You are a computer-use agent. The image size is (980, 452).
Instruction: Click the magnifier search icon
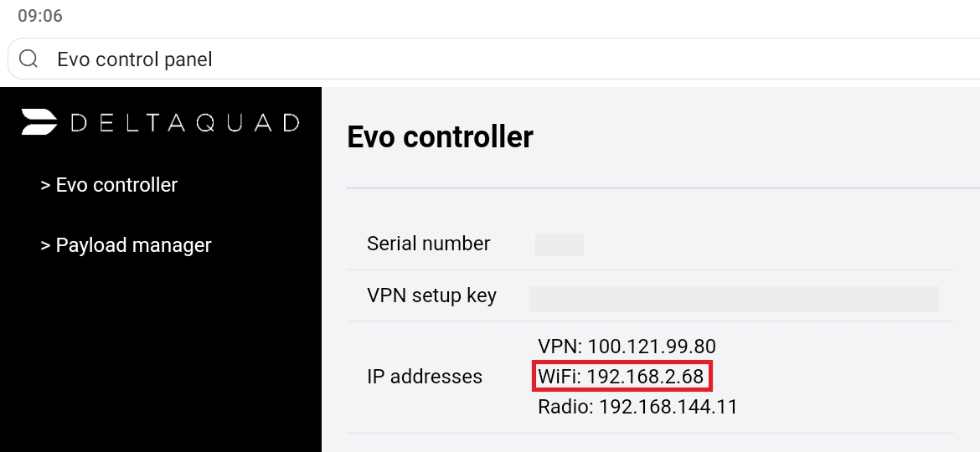(28, 59)
